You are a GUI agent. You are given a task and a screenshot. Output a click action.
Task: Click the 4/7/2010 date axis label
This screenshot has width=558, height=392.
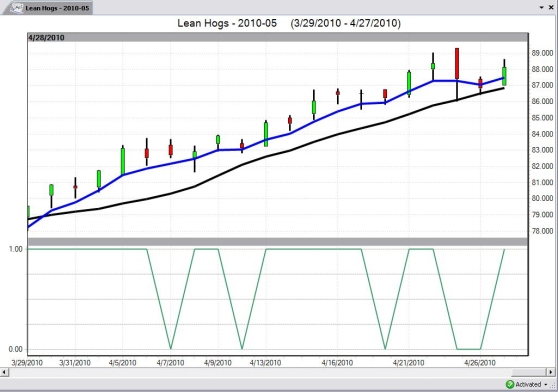tap(170, 363)
